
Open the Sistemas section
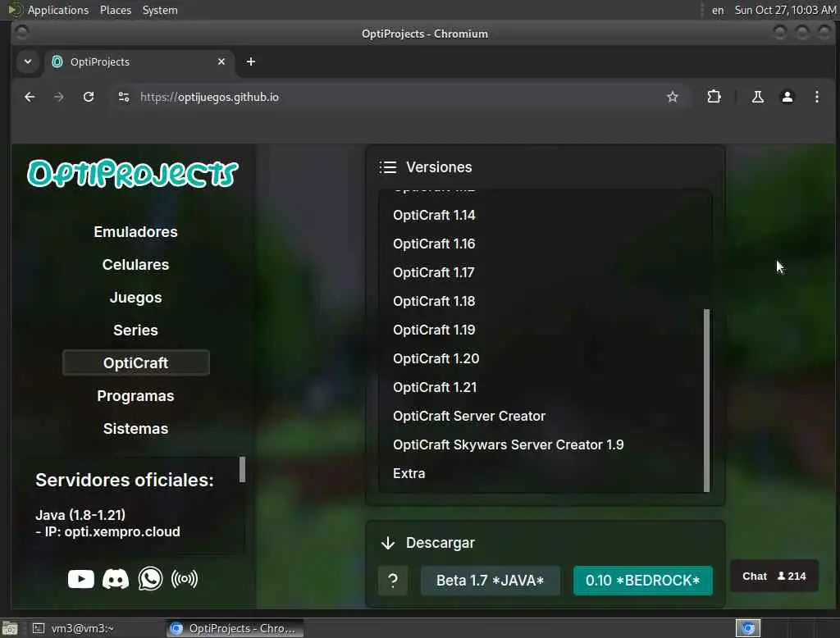point(135,429)
